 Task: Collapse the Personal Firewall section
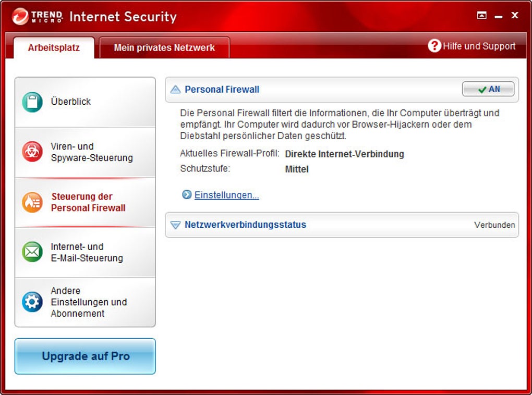click(x=175, y=90)
